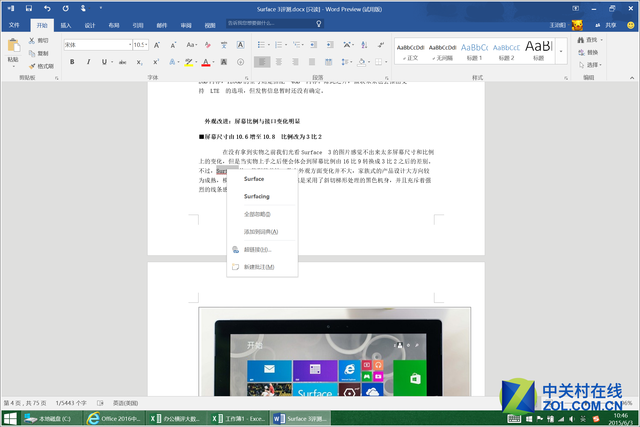Apply the yellow text highlight color

coord(189,62)
